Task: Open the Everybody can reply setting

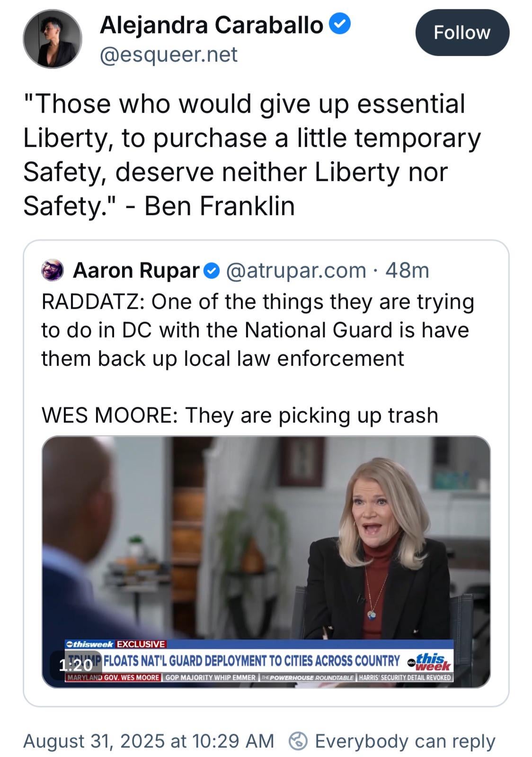Action: 405,741
